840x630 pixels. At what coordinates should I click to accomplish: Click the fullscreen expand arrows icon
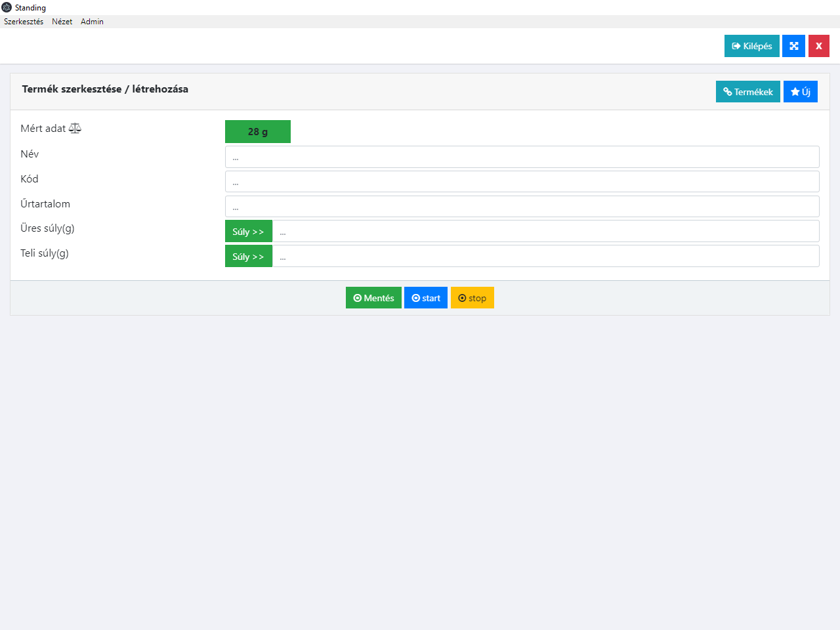pyautogui.click(x=793, y=46)
